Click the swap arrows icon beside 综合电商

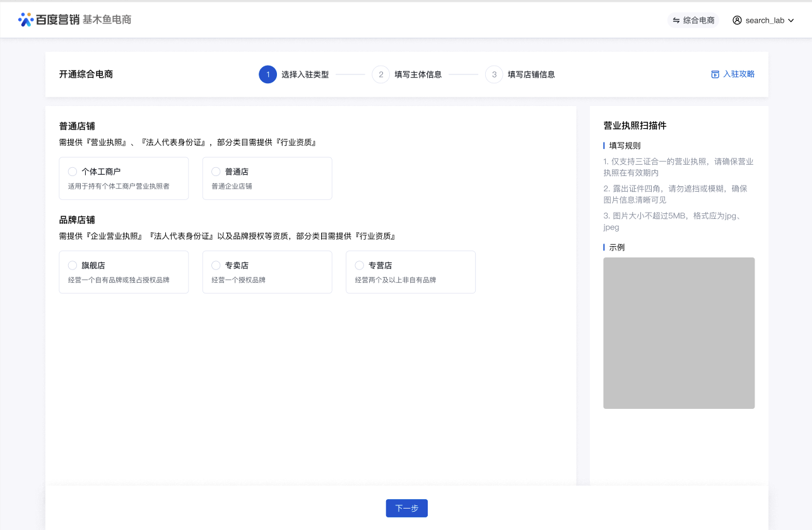click(x=676, y=20)
